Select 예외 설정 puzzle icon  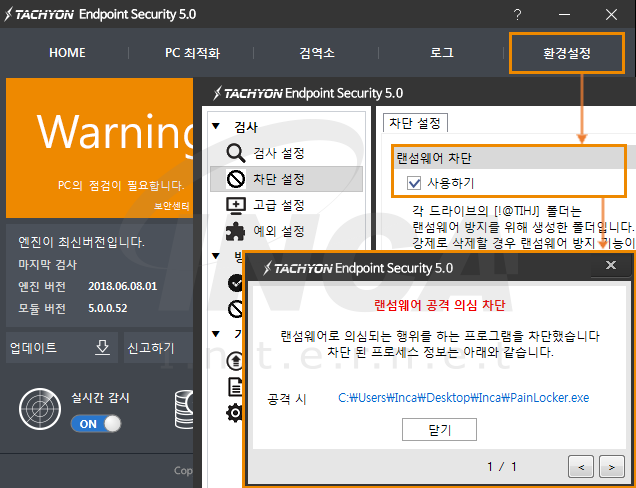(x=236, y=231)
